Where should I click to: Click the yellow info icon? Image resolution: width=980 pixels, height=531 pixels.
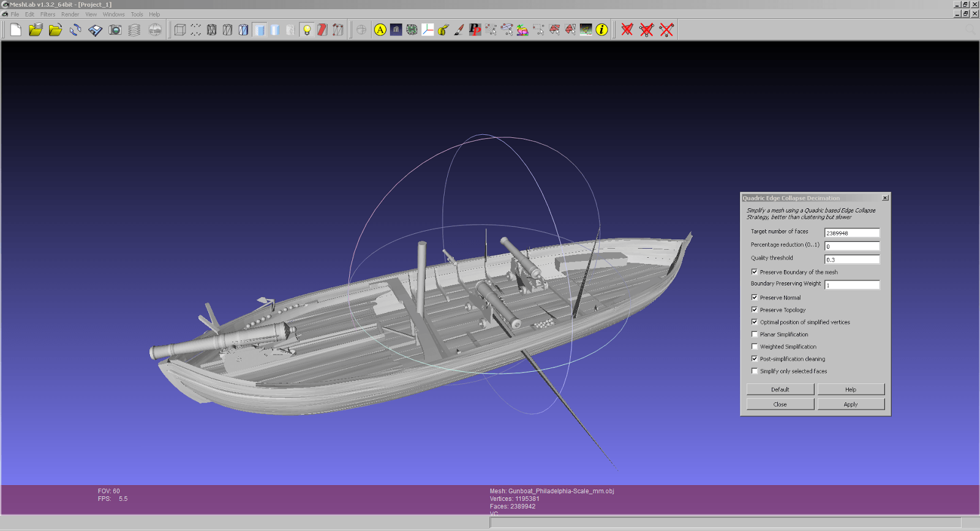point(602,29)
